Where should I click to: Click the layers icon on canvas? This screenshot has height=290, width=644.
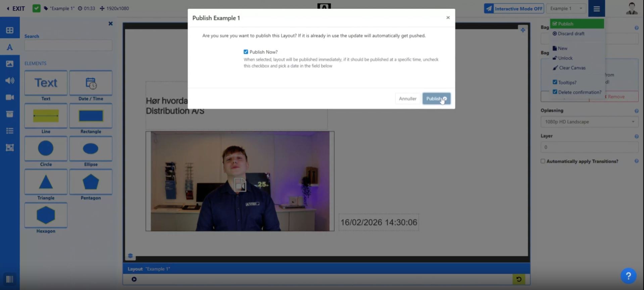coord(130,256)
